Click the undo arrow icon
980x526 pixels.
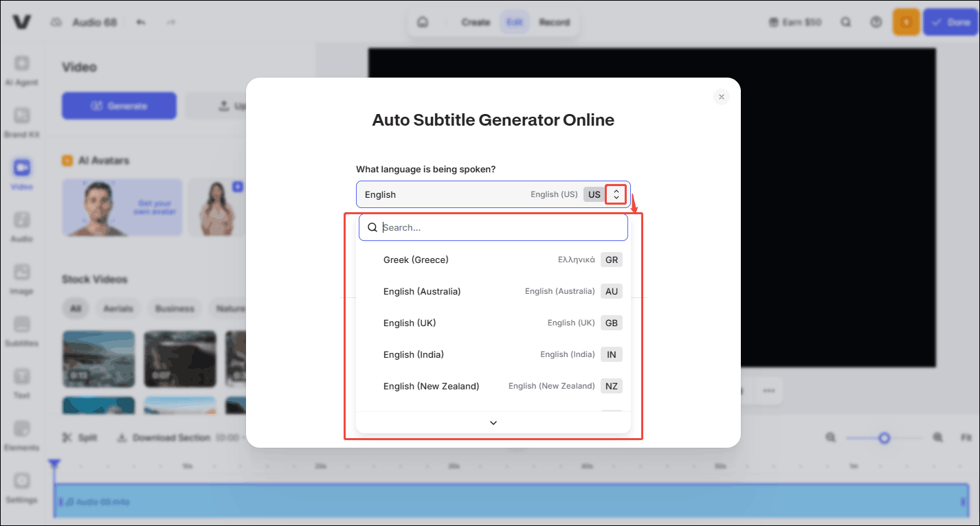(141, 22)
